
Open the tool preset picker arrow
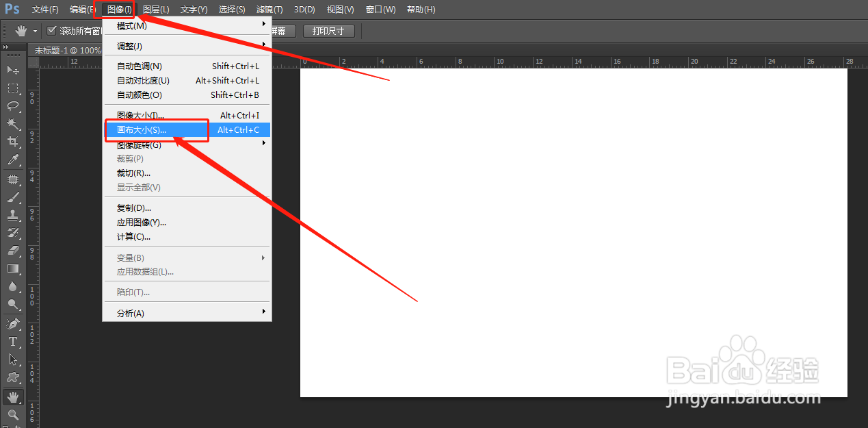click(x=35, y=32)
